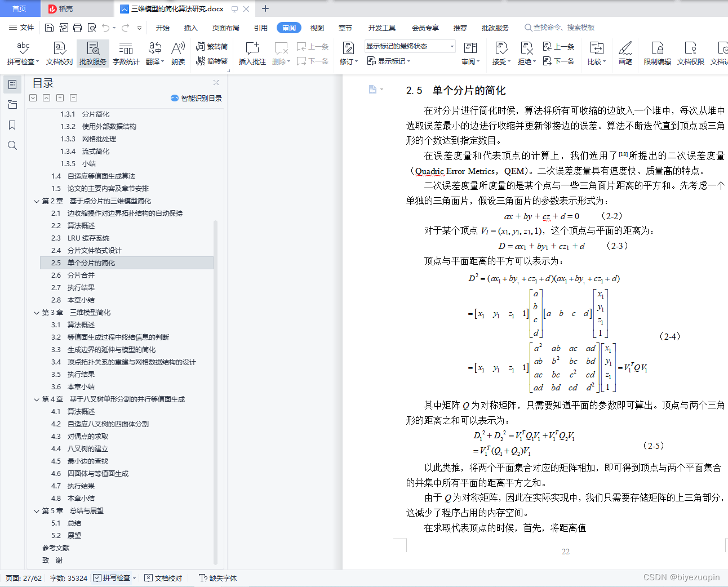Click smart TOC recognition (智能识别目录)

click(x=196, y=98)
